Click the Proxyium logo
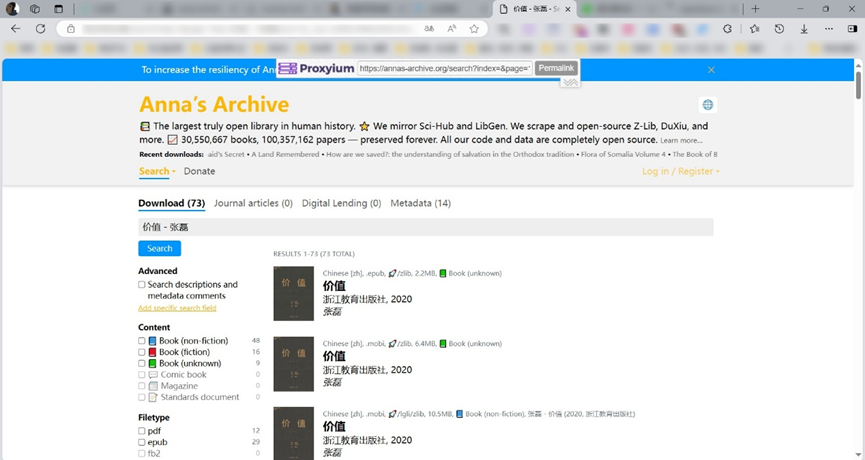This screenshot has width=865, height=460. point(316,68)
